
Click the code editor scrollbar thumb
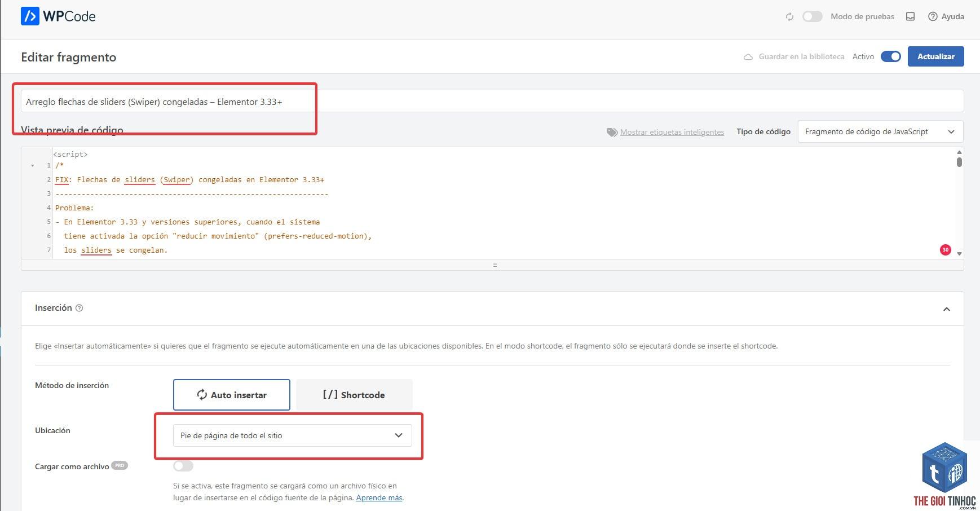[959, 162]
